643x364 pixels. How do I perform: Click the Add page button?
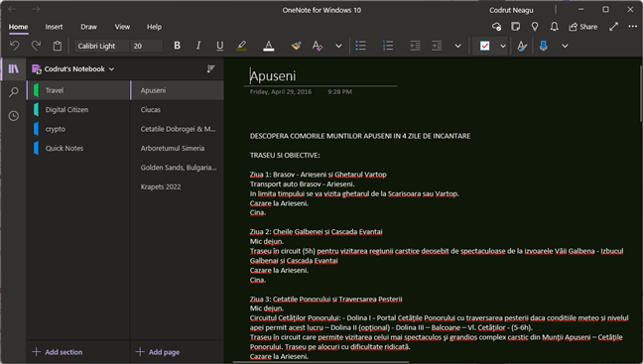click(x=158, y=352)
